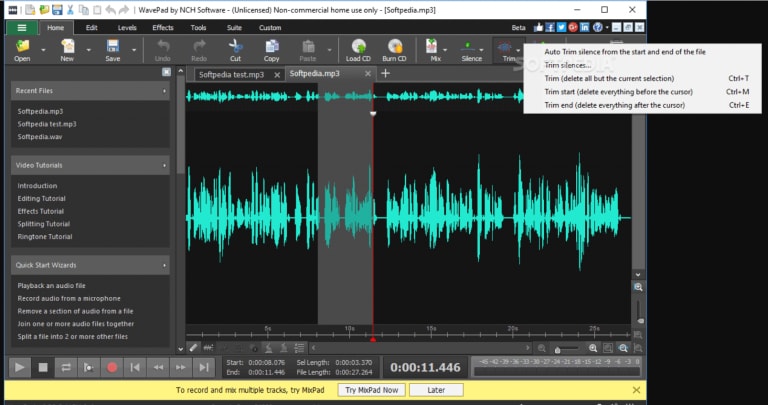
Task: Toggle loop playback mode
Action: [x=66, y=367]
